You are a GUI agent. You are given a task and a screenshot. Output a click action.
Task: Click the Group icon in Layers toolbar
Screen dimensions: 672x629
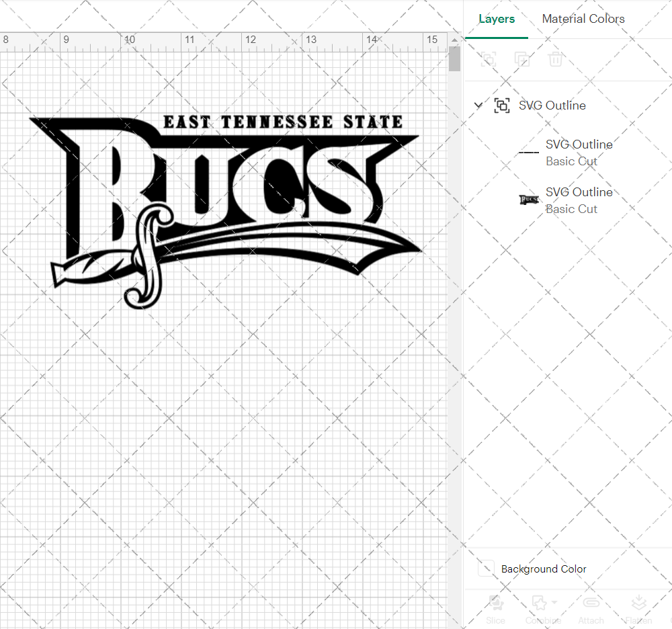[x=488, y=59]
